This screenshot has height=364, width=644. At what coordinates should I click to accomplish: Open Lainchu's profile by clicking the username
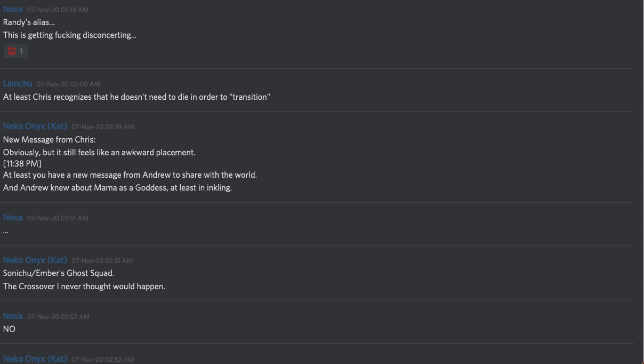pos(18,84)
